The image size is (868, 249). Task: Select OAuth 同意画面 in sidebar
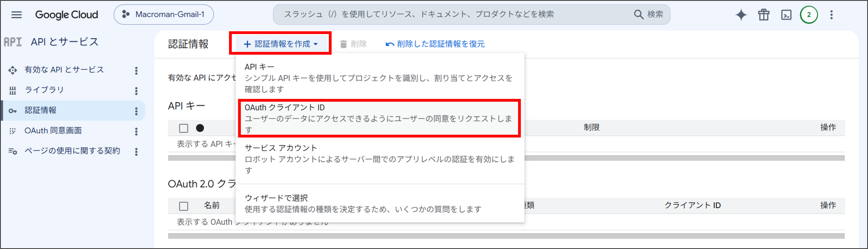point(53,131)
